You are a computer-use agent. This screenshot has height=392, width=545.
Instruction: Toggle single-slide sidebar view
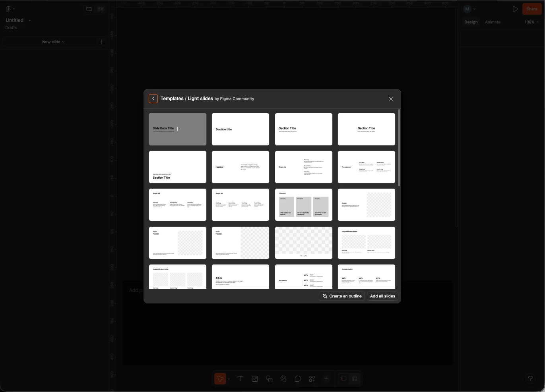click(x=89, y=9)
